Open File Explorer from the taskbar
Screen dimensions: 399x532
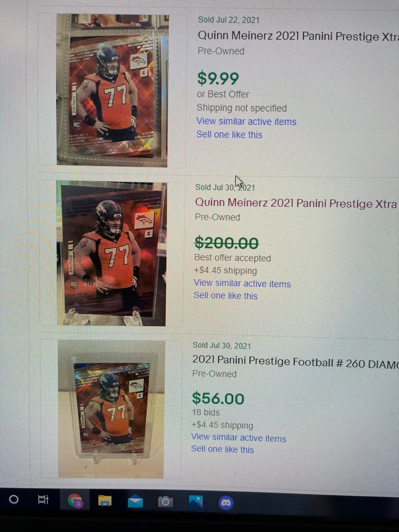click(105, 501)
